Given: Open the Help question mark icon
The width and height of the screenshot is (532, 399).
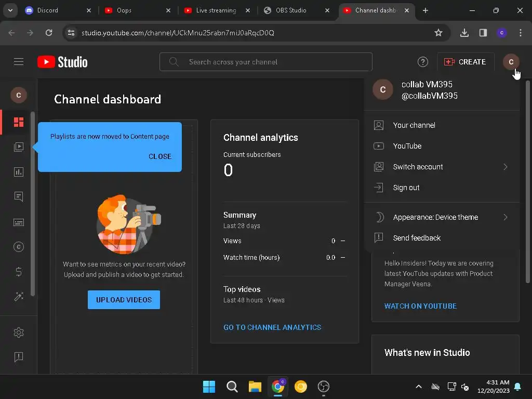Looking at the screenshot, I should click(x=423, y=62).
